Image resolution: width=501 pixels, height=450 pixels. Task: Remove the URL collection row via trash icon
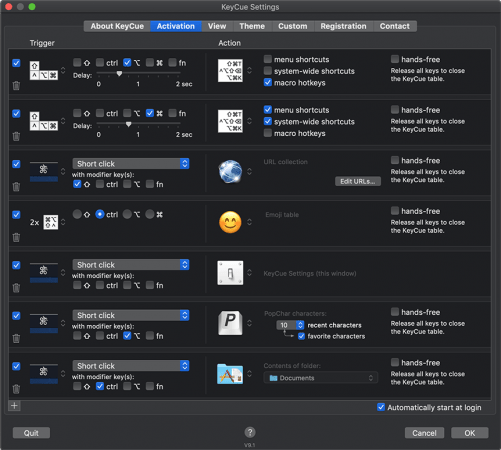tap(16, 187)
